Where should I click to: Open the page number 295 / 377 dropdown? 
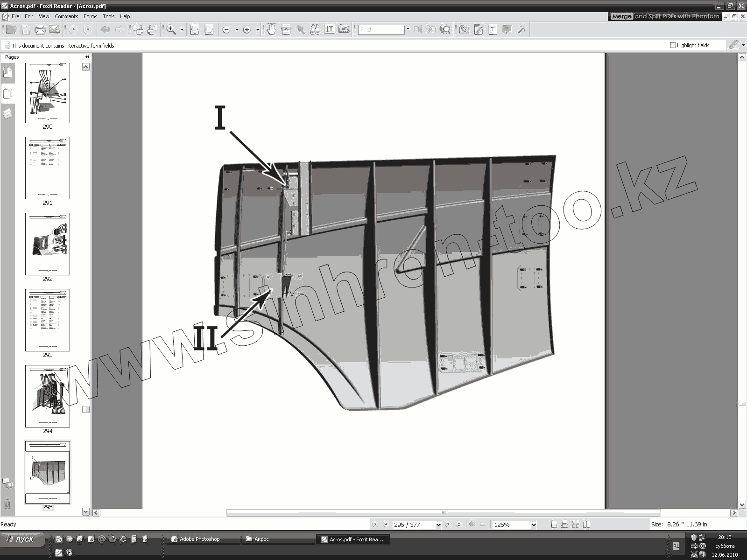(438, 525)
